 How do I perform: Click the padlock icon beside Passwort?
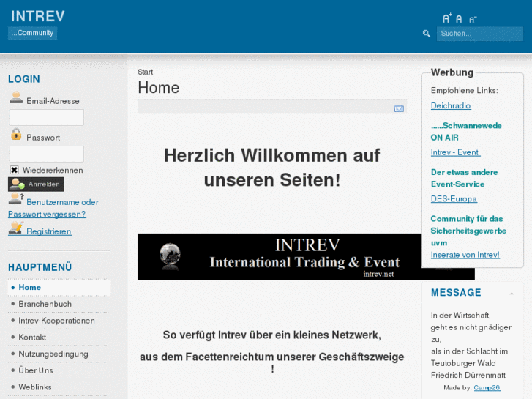[16, 134]
